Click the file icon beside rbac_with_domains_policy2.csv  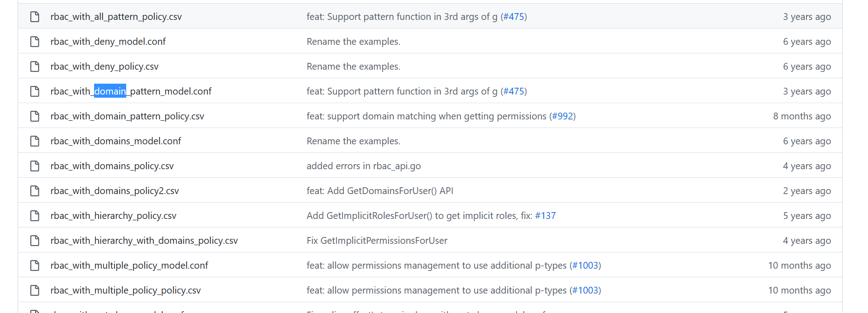point(35,190)
